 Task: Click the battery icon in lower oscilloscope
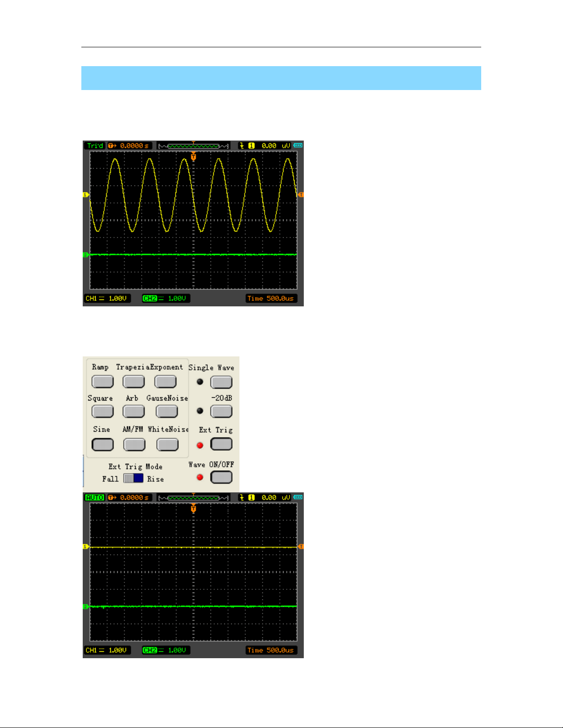[x=298, y=497]
